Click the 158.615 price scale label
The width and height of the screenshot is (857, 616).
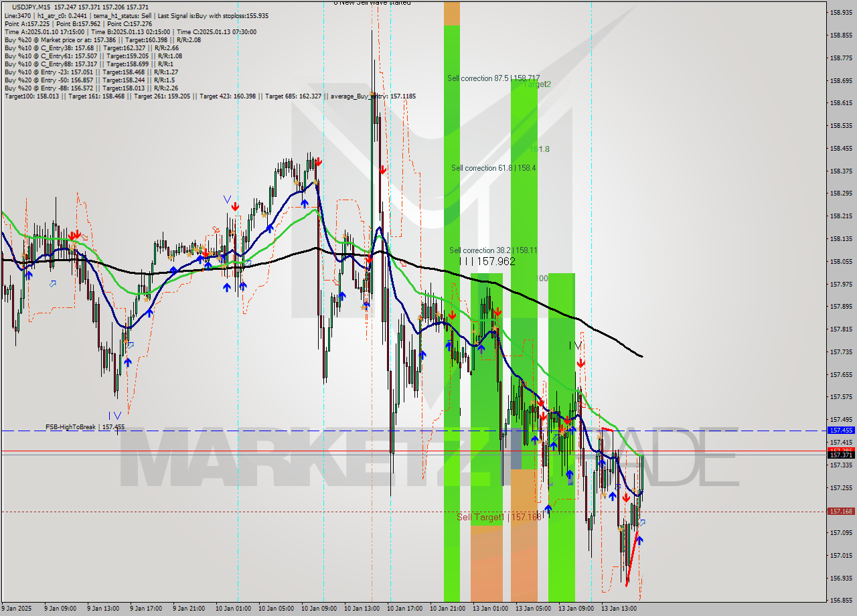[x=841, y=102]
